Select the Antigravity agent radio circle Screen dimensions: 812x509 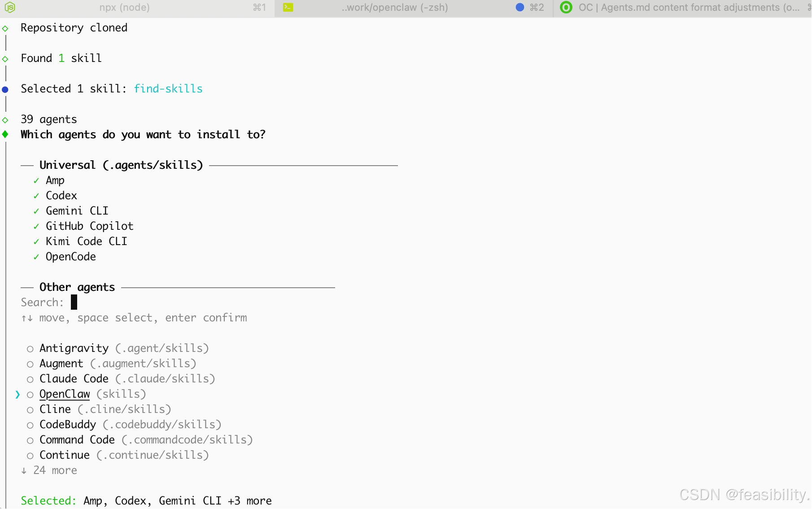[30, 349]
